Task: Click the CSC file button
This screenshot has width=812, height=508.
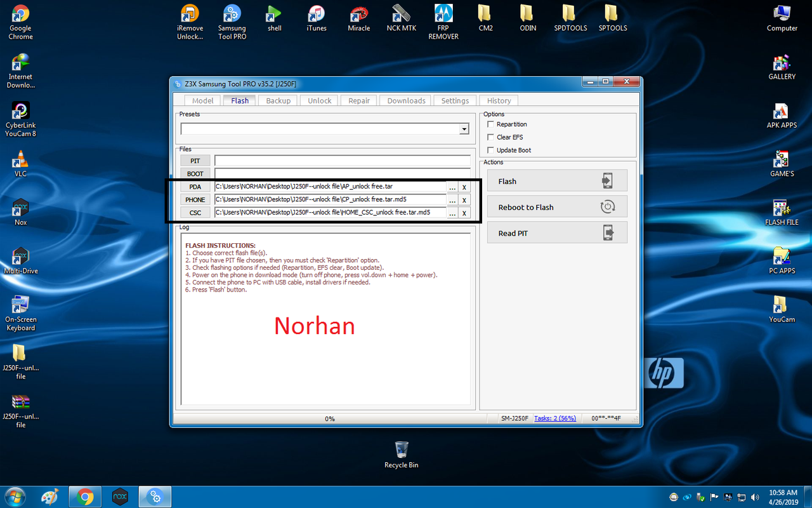Action: [195, 213]
